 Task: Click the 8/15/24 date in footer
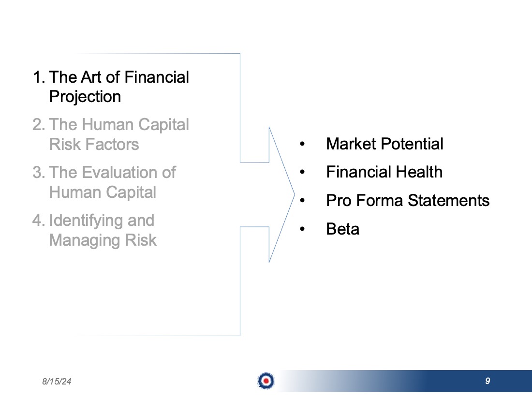tap(56, 382)
